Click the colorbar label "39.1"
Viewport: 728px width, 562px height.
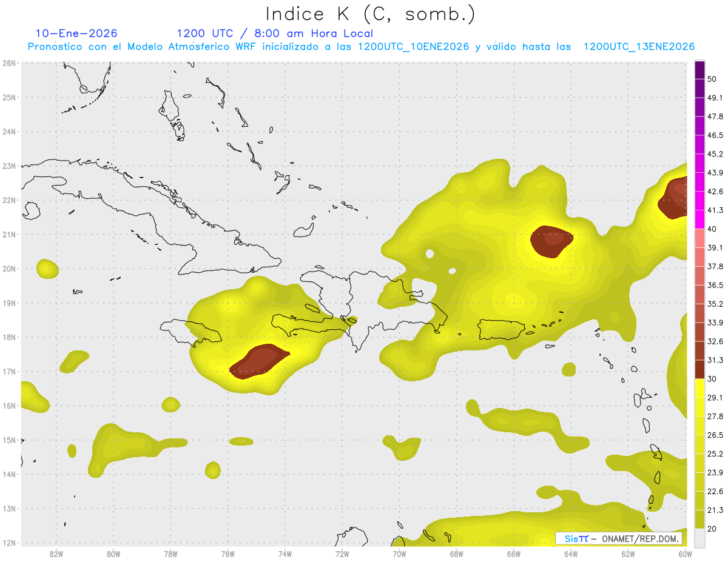[x=715, y=247]
